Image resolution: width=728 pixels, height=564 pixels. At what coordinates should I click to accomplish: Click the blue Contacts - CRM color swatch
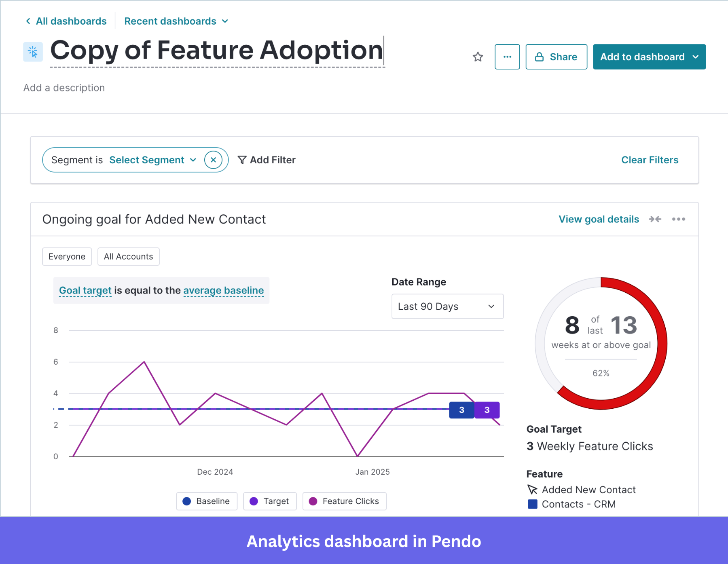pos(533,504)
